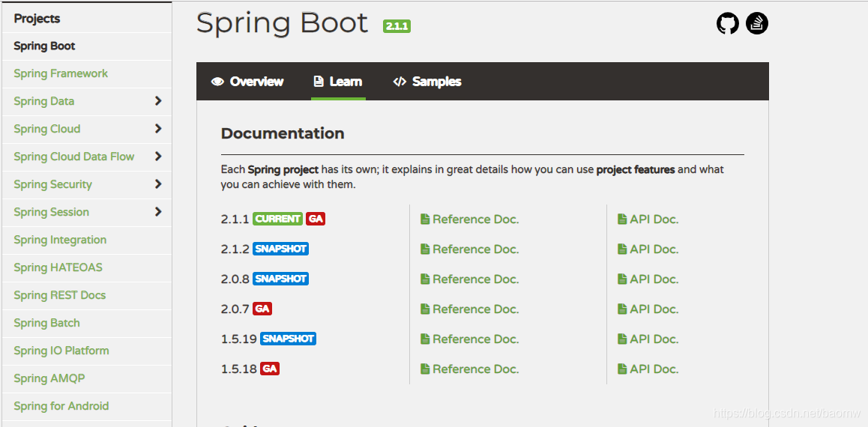Viewport: 868px width, 427px height.
Task: Open Spring Cloud Data Flow link
Action: click(x=74, y=157)
